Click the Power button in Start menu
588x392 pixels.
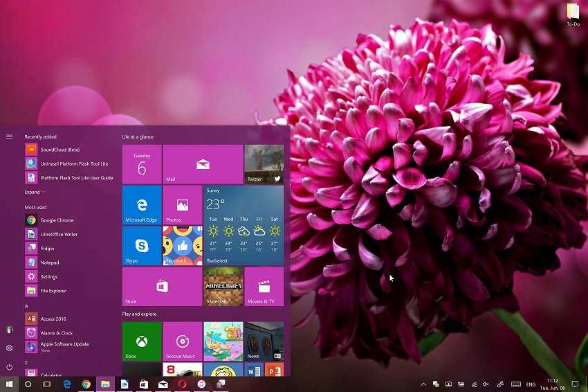pyautogui.click(x=10, y=366)
